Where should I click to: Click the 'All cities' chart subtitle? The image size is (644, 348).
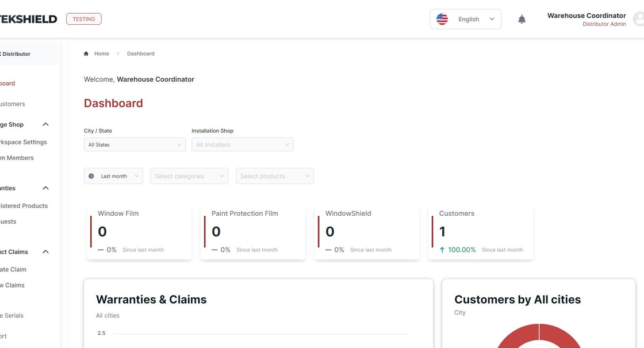[108, 316]
